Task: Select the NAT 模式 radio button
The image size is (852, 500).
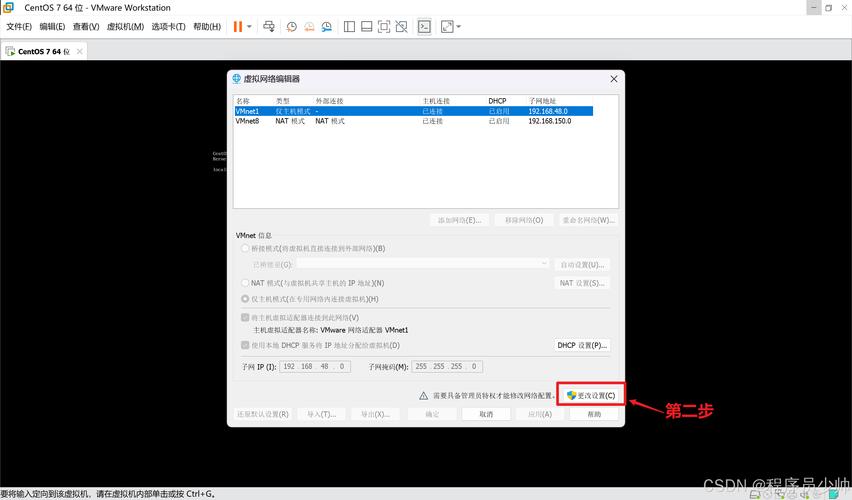Action: [x=245, y=283]
